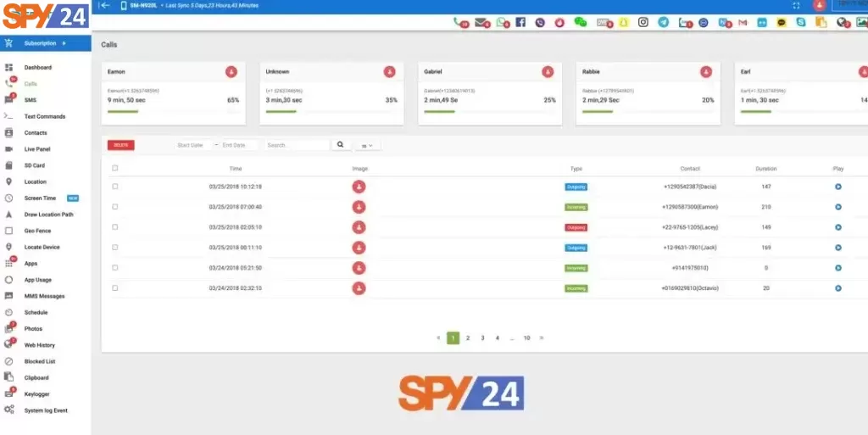
Task: Play recording of Eamon call
Action: tap(838, 207)
